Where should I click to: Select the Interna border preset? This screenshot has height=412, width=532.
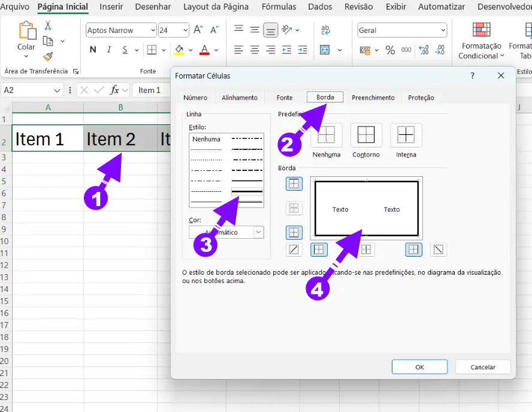point(406,136)
